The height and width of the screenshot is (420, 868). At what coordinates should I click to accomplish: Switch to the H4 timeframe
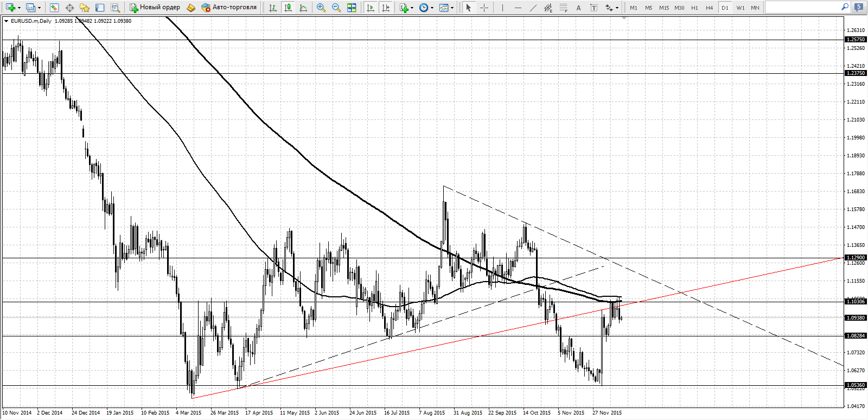710,8
